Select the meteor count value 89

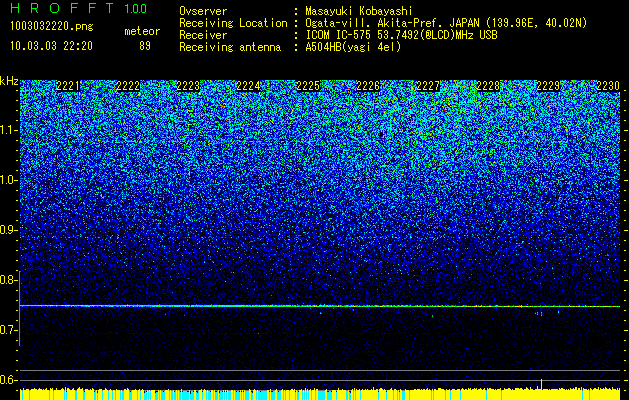coord(145,46)
